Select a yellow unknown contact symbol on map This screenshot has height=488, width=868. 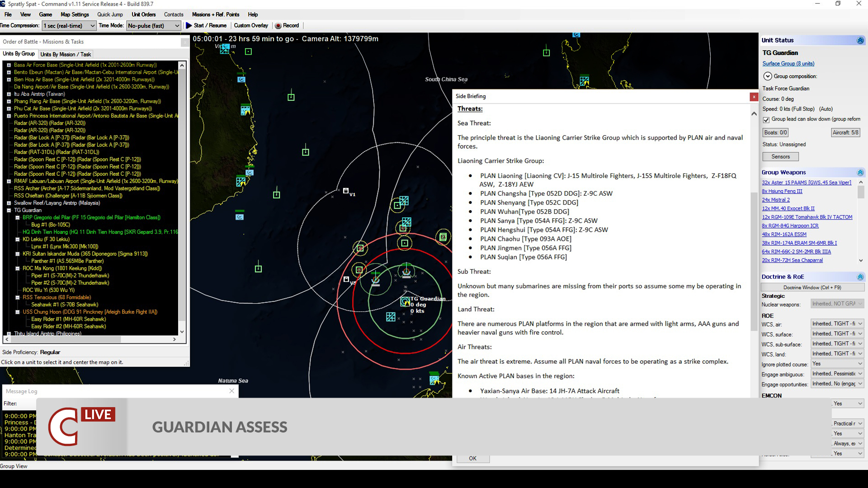point(442,236)
